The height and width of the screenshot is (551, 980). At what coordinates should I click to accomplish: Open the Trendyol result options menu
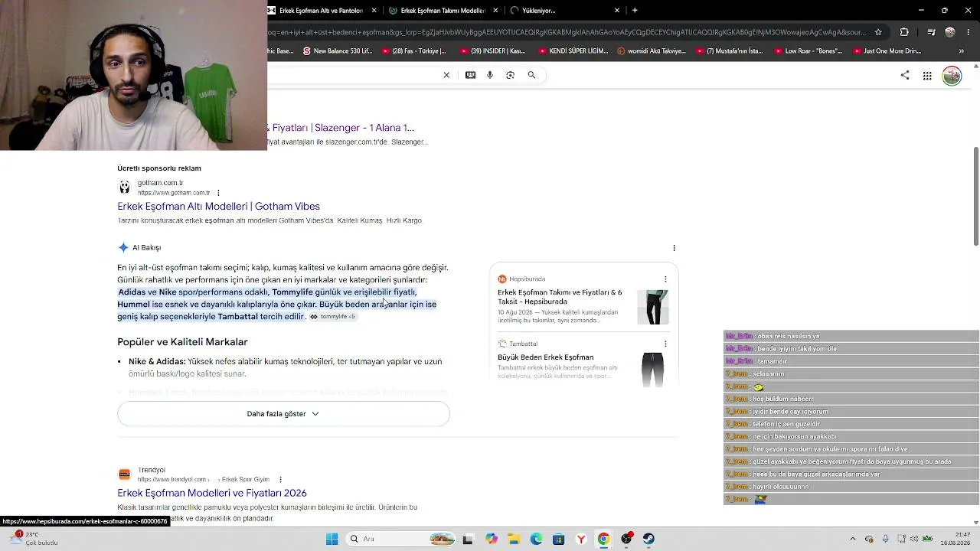tap(280, 480)
